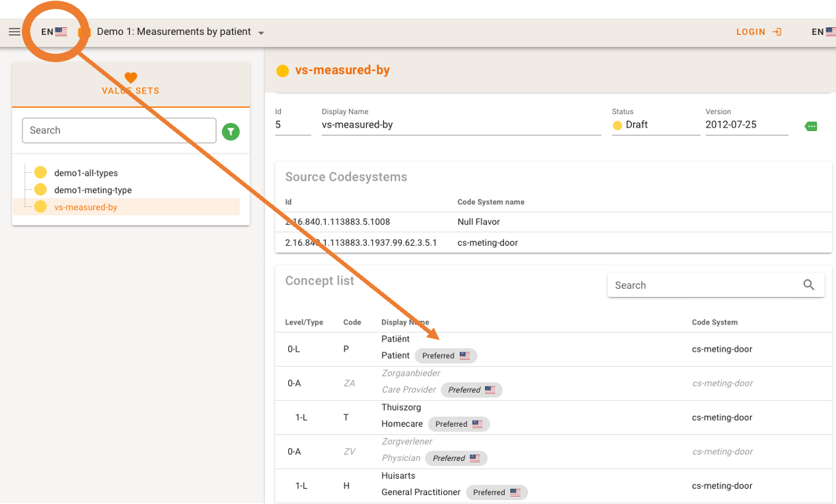836x504 pixels.
Task: Click the LOGIN button
Action: (758, 32)
